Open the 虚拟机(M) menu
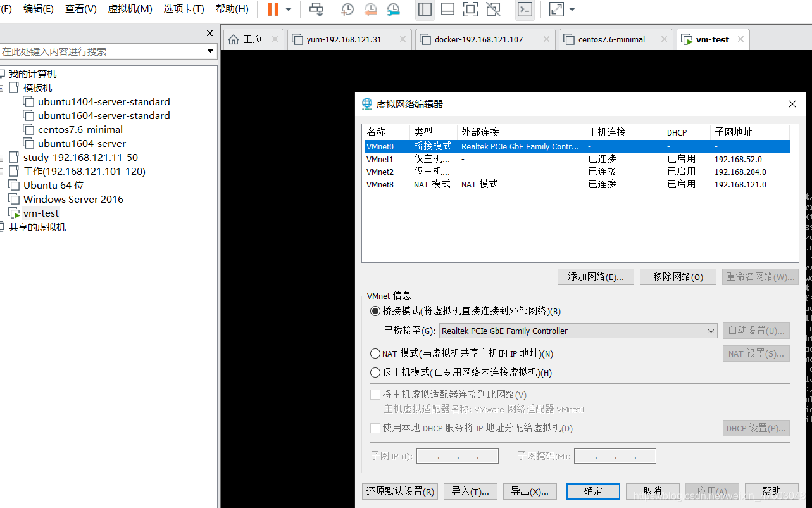The height and width of the screenshot is (508, 812). click(130, 9)
